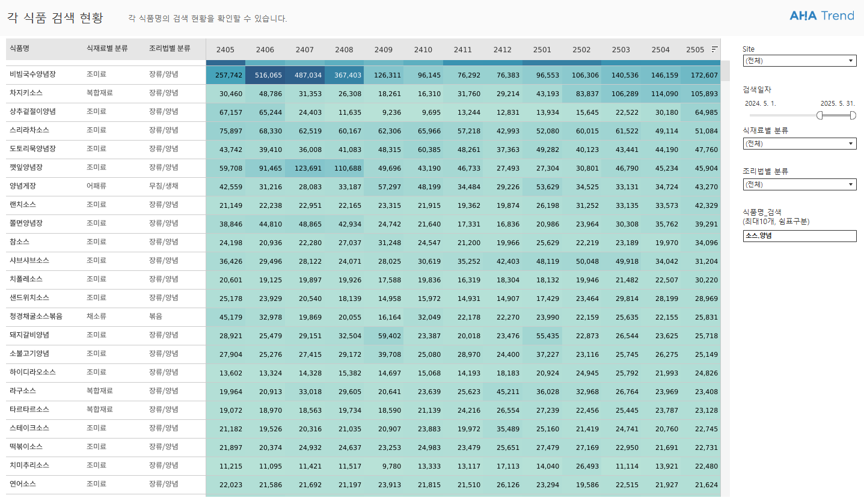The height and width of the screenshot is (504, 864).
Task: Select the 2410 month column header
Action: [x=423, y=50]
